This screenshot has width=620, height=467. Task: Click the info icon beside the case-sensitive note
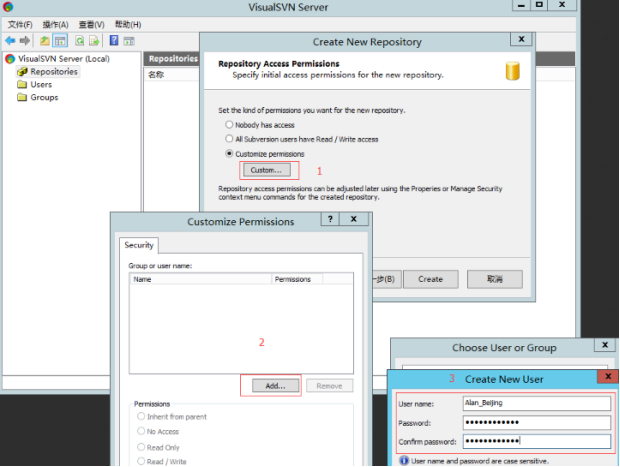pyautogui.click(x=404, y=461)
